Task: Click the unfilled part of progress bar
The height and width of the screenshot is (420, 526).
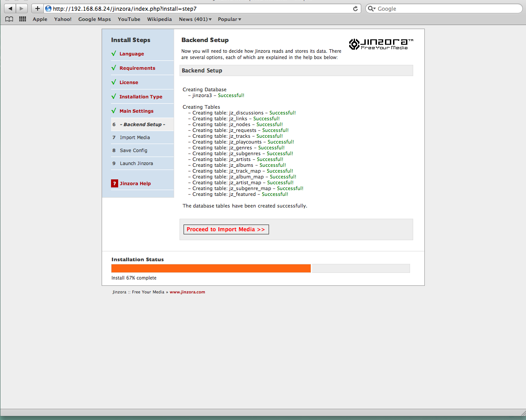Action: click(x=361, y=268)
